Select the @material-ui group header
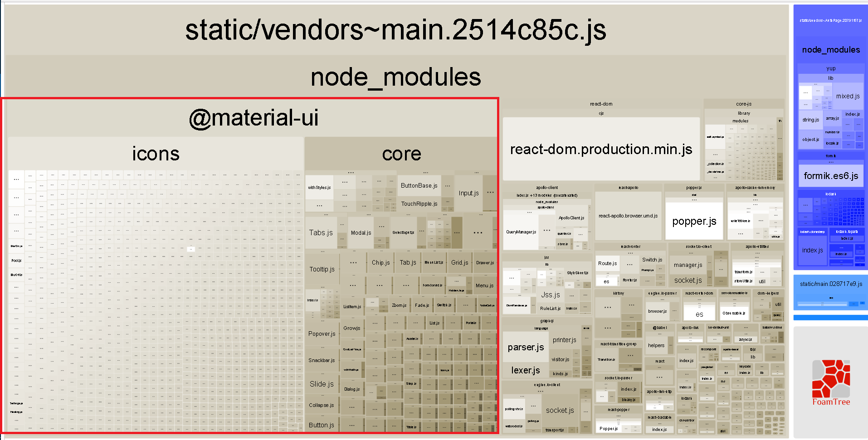This screenshot has height=440, width=868. point(254,118)
